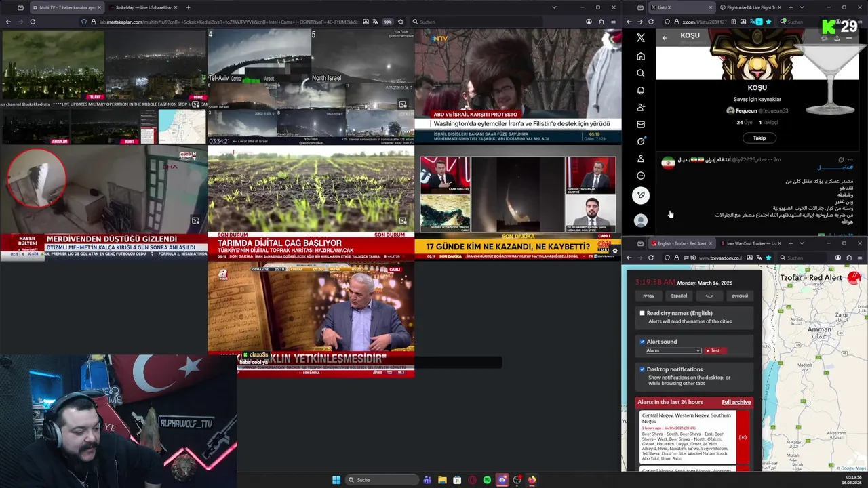The image size is (868, 488).
Task: Open tab list dropdown in X window
Action: coord(802,7)
